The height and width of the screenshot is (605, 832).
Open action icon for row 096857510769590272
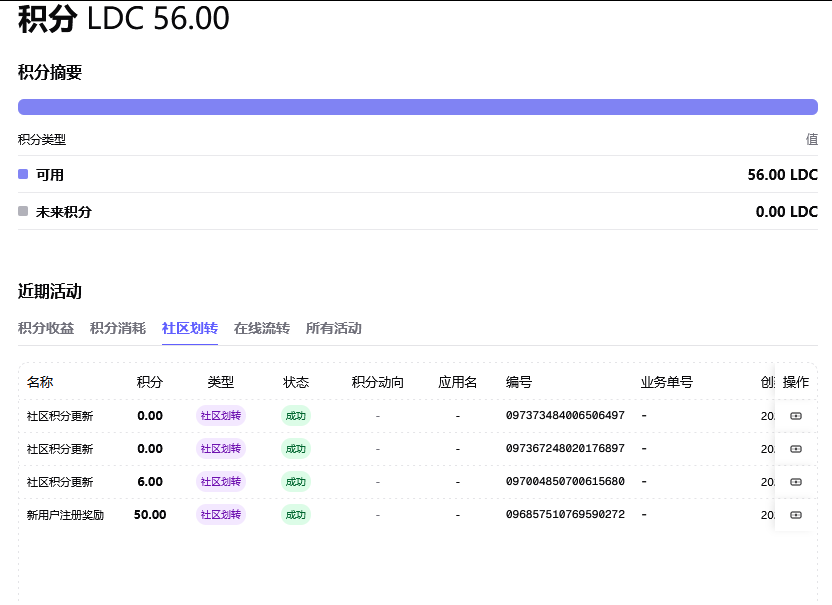tap(795, 515)
